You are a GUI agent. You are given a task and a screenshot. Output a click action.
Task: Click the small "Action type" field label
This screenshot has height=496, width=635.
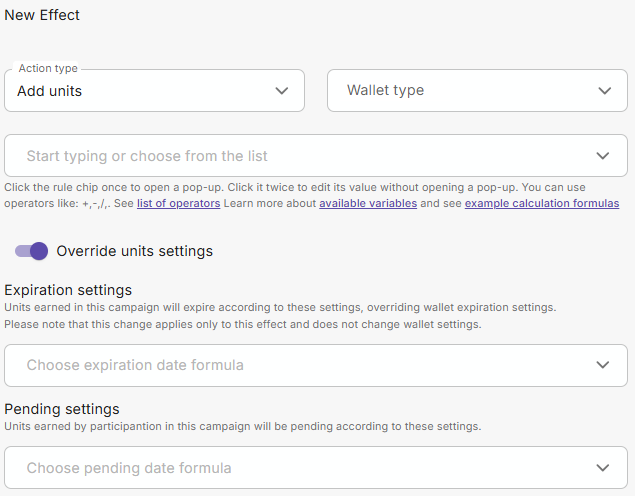point(48,69)
